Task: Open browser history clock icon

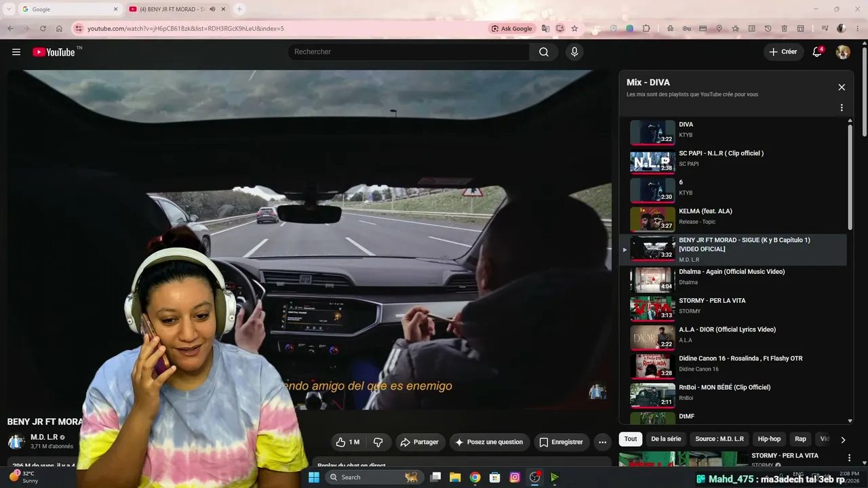Action: coord(768,28)
